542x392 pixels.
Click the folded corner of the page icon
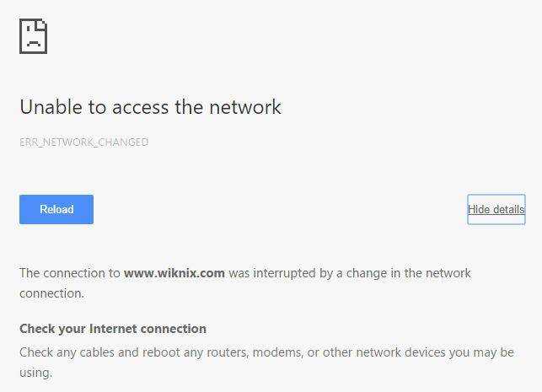click(x=42, y=24)
